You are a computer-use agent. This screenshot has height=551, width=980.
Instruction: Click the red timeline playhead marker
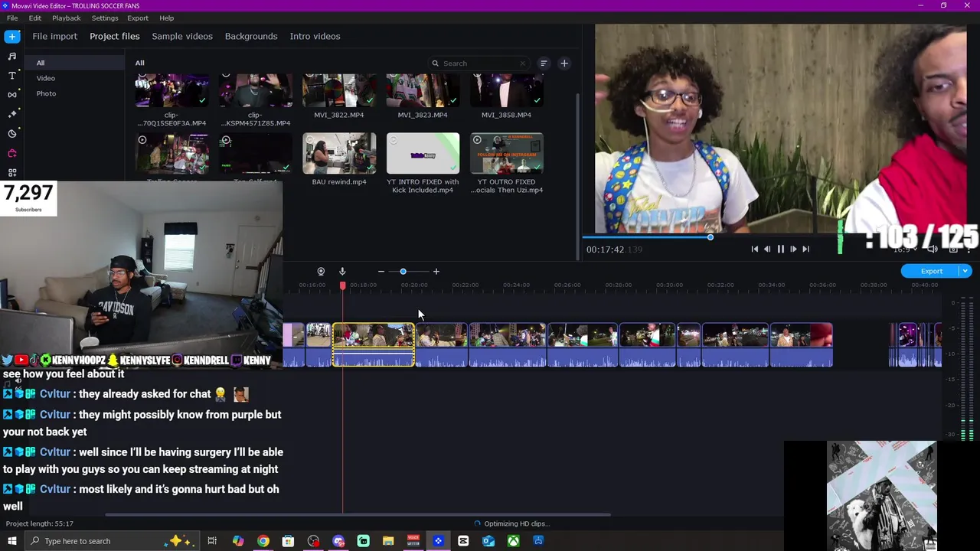tap(342, 285)
